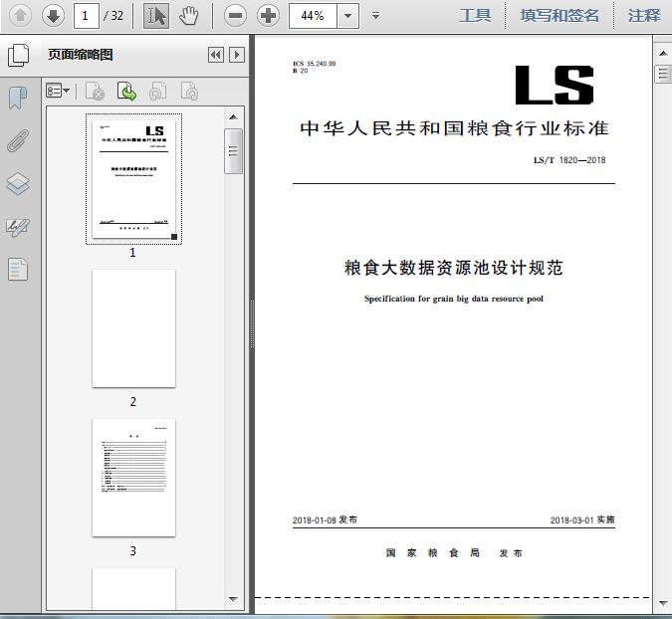Expand the thumbnails panel with right arrow
Image resolution: width=672 pixels, height=619 pixels.
[x=236, y=56]
